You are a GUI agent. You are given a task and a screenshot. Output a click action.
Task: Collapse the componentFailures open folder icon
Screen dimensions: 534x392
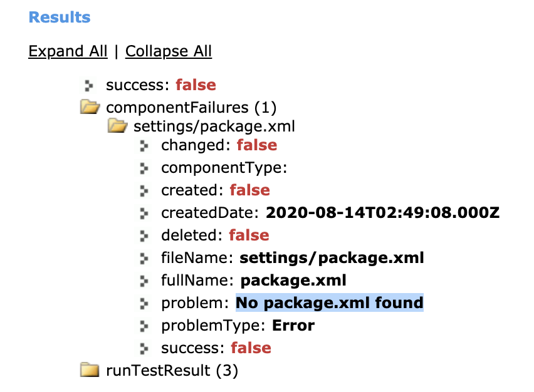[x=91, y=108]
